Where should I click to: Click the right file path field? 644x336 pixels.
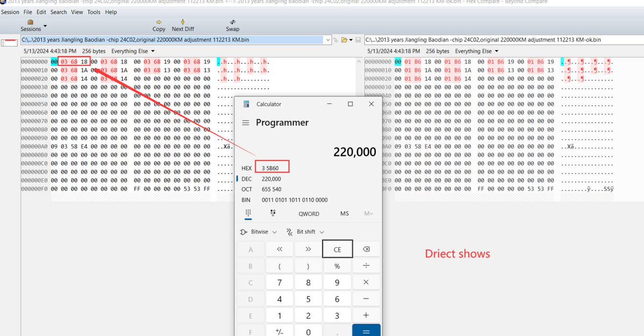tap(503, 40)
